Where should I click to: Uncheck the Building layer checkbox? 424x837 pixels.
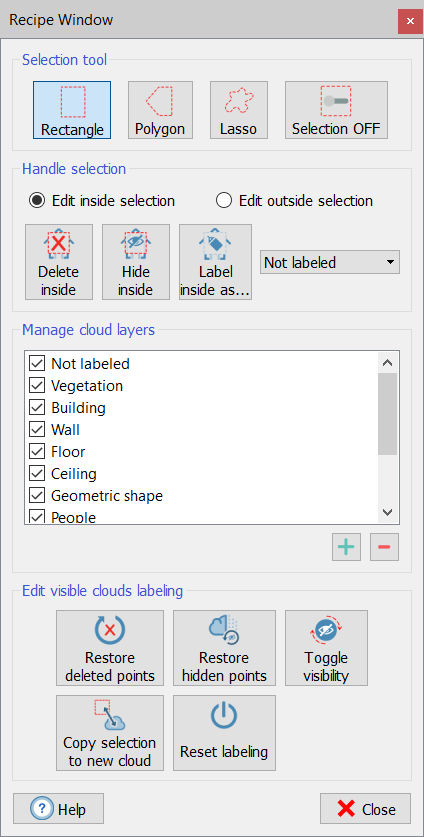(x=37, y=408)
